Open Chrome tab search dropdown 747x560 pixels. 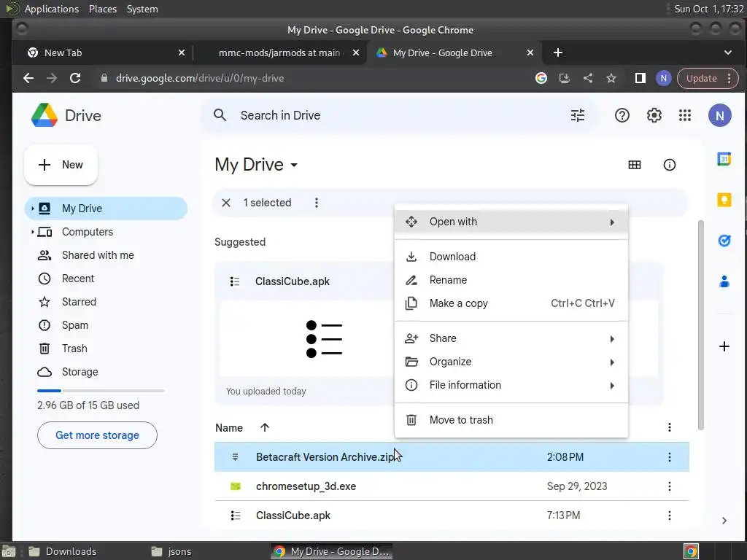(727, 52)
